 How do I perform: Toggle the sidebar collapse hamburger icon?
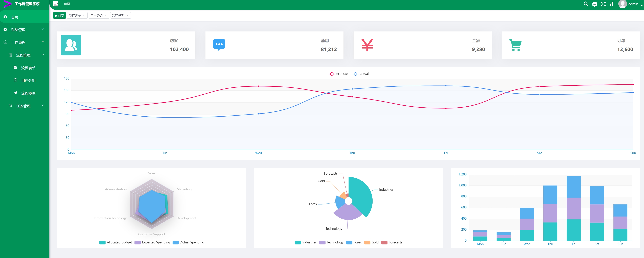tap(56, 4)
